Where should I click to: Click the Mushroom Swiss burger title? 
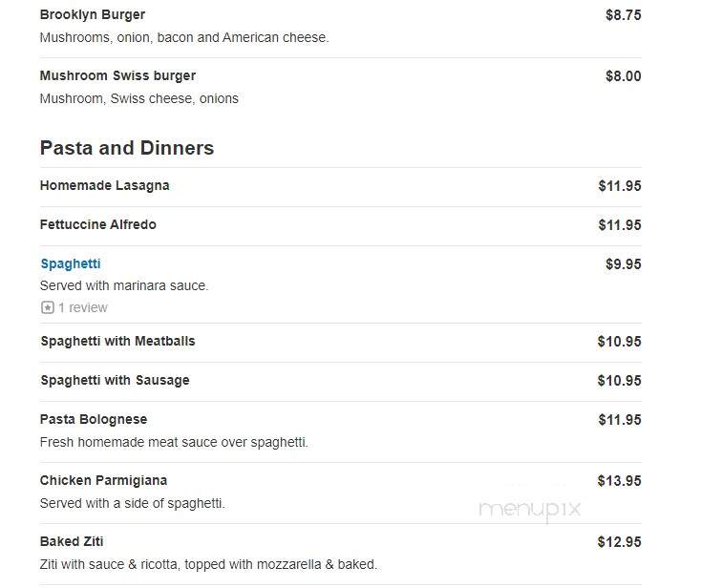[x=117, y=76]
